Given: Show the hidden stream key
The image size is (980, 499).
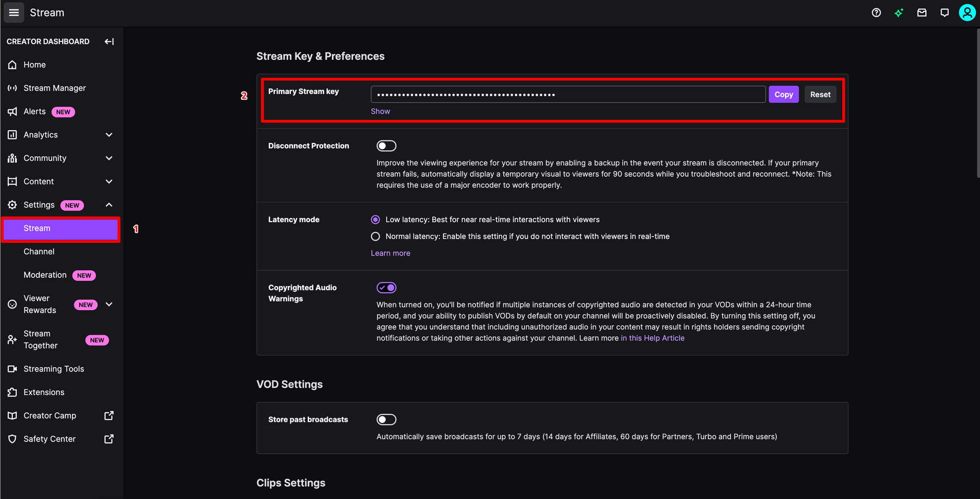Looking at the screenshot, I should (380, 111).
